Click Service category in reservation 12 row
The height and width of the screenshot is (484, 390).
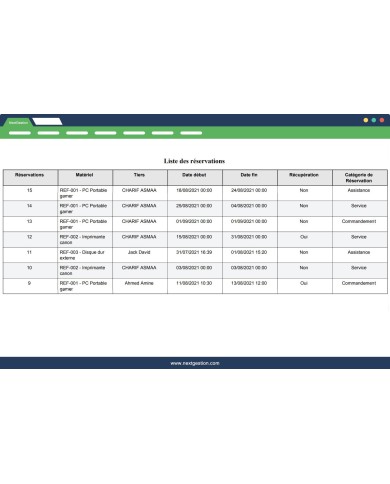(x=359, y=237)
